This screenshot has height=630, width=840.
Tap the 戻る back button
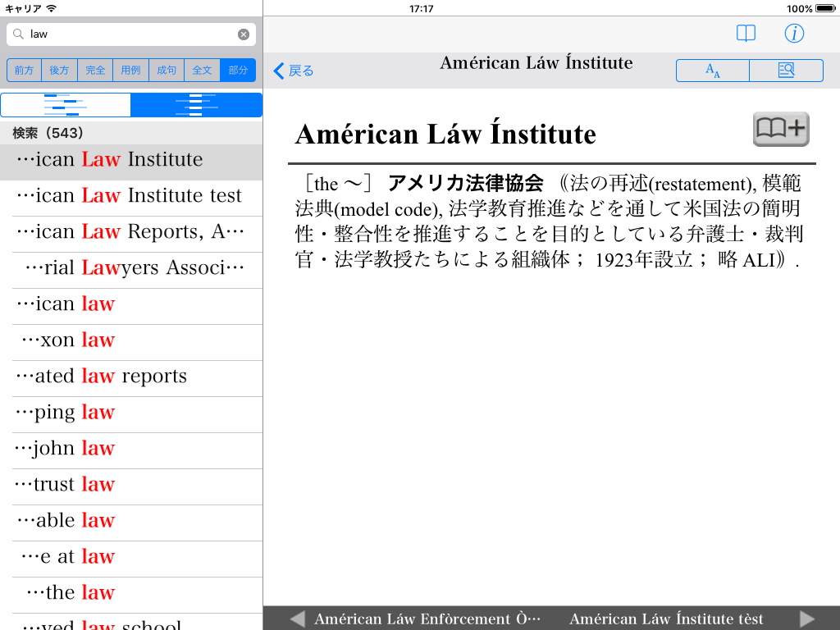[x=294, y=71]
